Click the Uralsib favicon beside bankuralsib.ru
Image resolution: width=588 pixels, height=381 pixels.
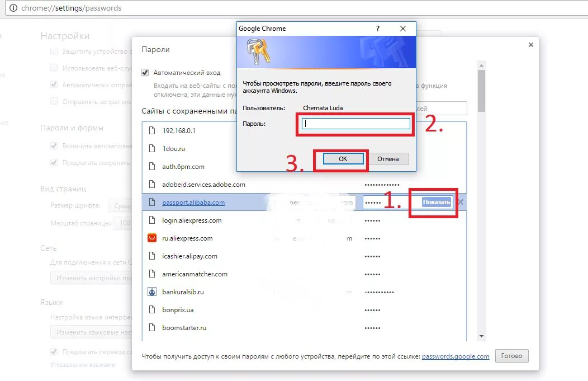[x=152, y=291]
